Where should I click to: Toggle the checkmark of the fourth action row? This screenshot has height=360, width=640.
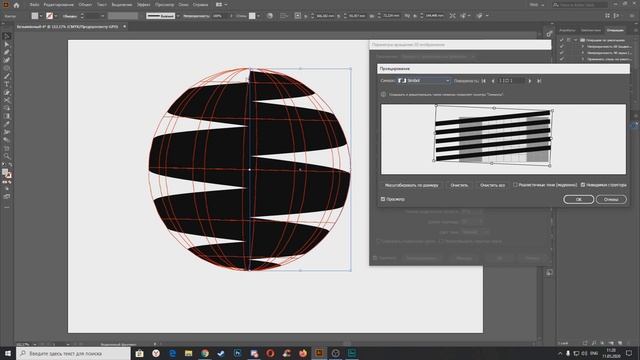pos(562,59)
